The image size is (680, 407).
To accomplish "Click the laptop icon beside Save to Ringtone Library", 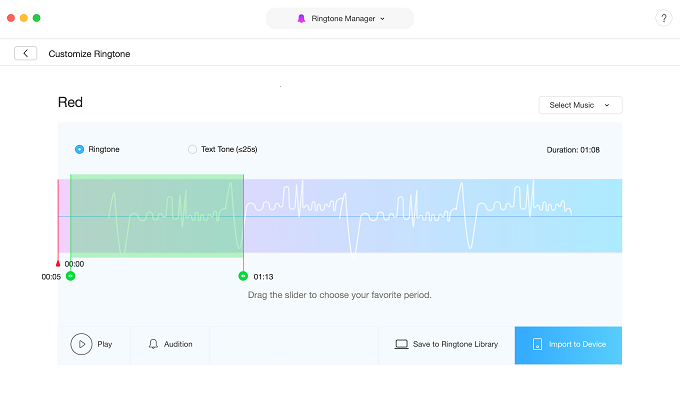I will [401, 344].
